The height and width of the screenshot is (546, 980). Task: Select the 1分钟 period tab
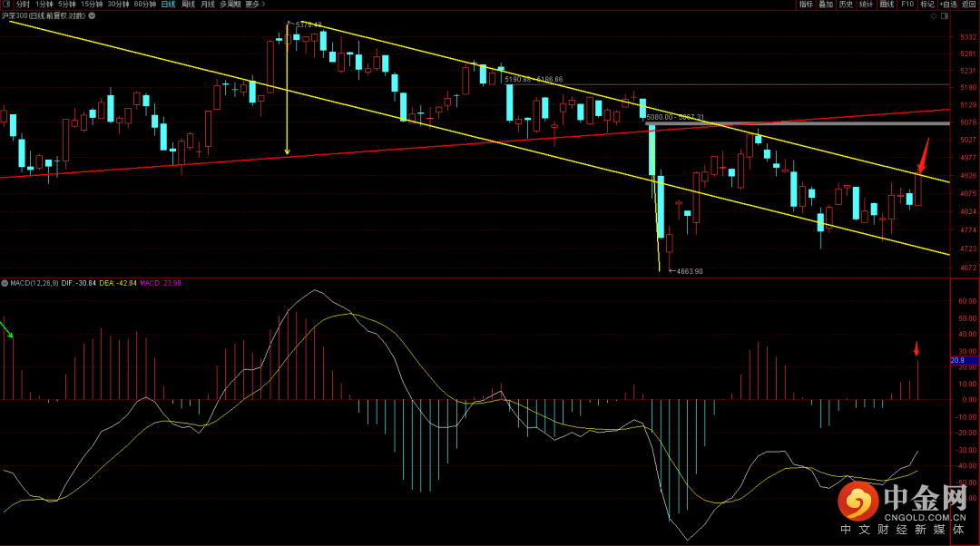[44, 4]
